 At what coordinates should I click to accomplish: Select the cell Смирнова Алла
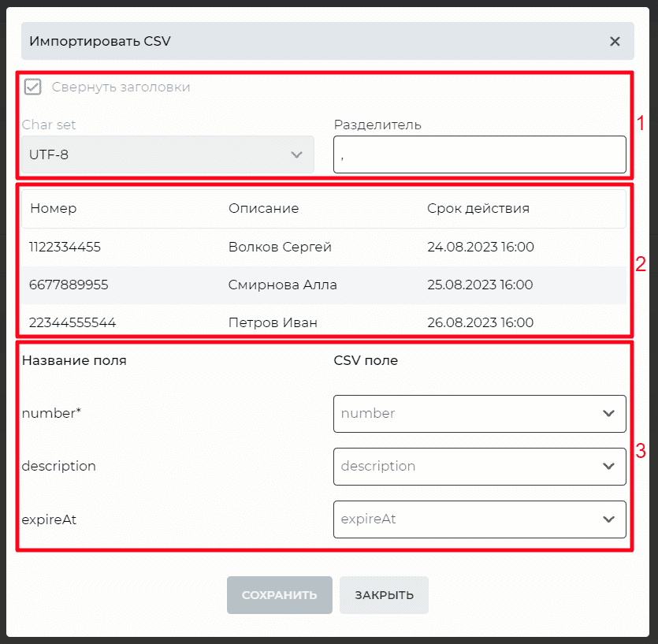coord(282,285)
